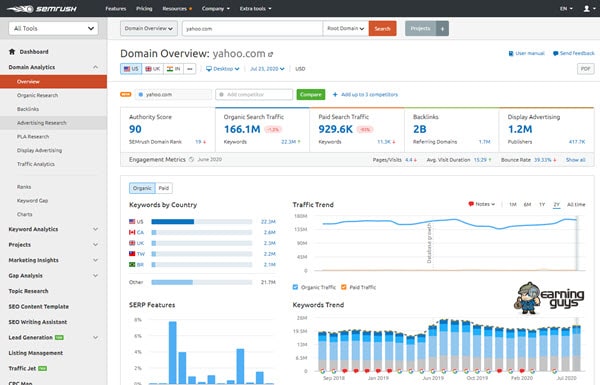Open the user account icon menu
Screen dimensions: 600x385
pos(589,8)
